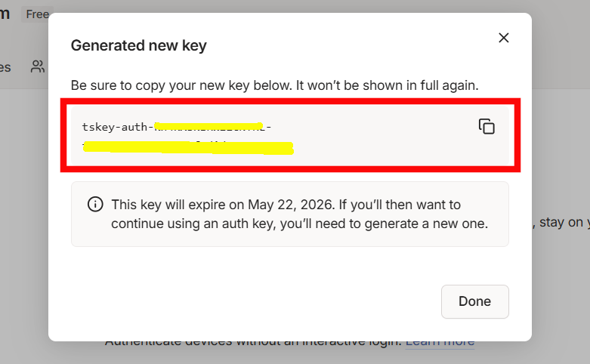Click the tskey-auth key text
The image size is (590, 364).
pos(117,127)
